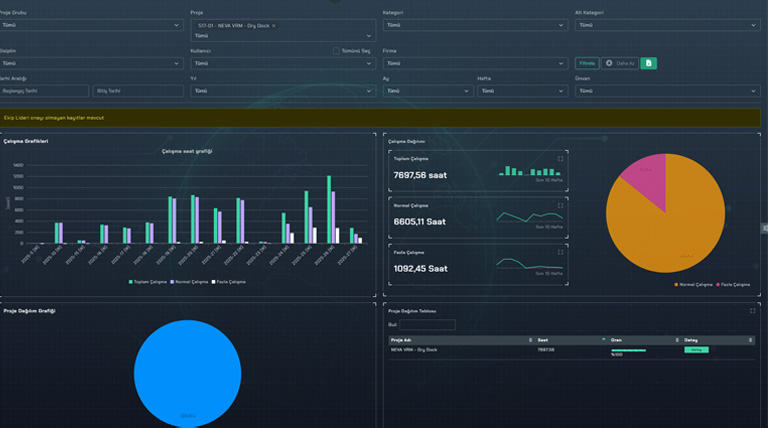Enable the Tümünü Seç checkbox
The image size is (768, 428).
[x=336, y=51]
